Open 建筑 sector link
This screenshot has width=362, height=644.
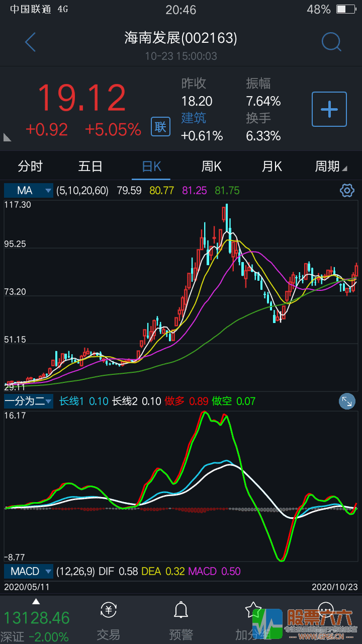(x=194, y=118)
